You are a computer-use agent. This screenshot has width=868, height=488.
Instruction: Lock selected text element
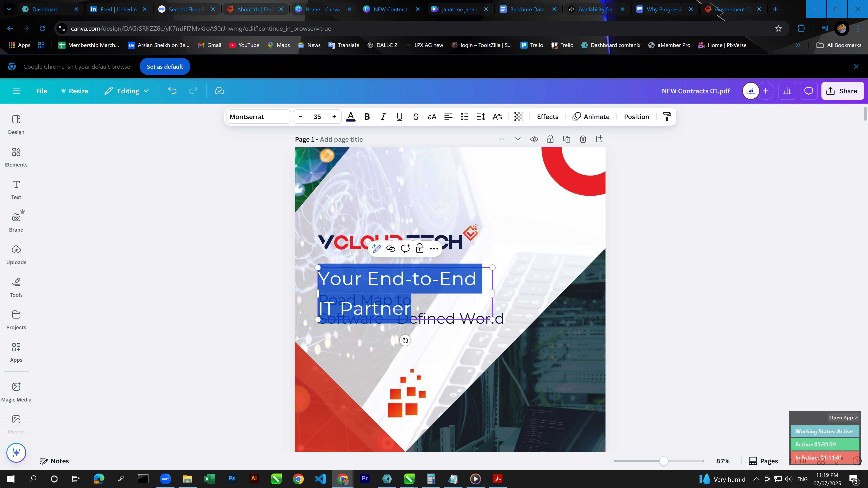pos(420,249)
